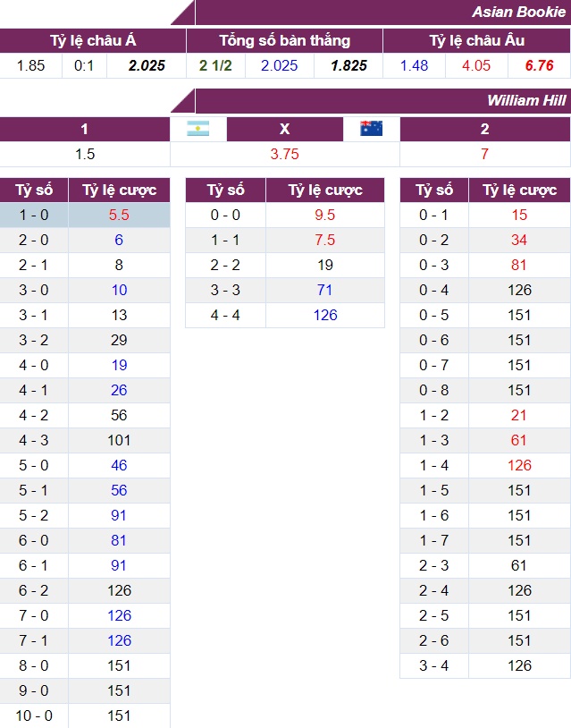Click the Tỷ lệ châu Á column header
571x728 pixels.
tap(93, 40)
